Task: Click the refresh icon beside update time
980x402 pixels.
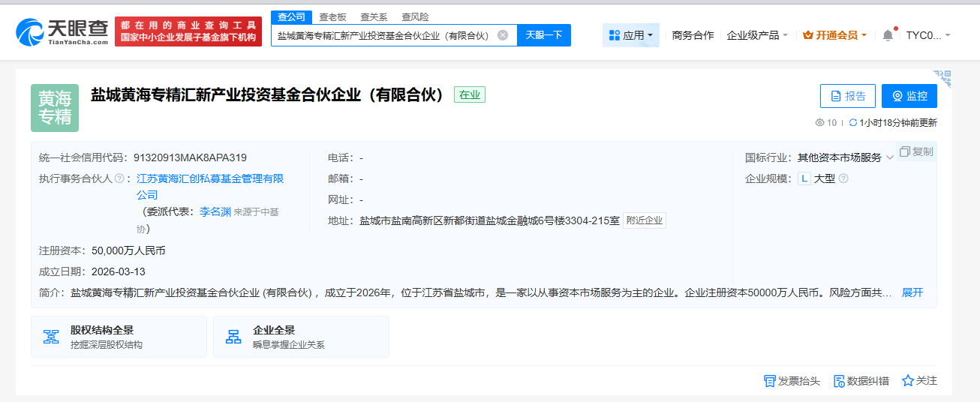Action: tap(852, 123)
